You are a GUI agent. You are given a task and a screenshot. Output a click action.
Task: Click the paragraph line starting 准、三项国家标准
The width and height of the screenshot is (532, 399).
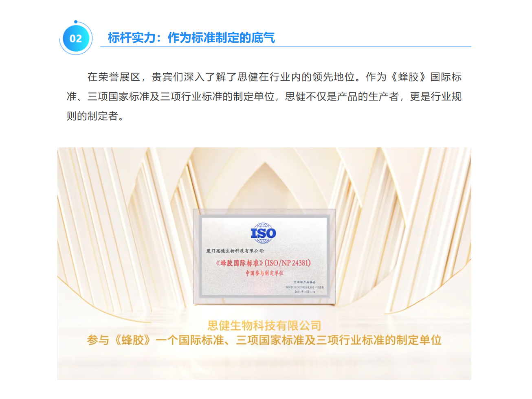(x=264, y=96)
